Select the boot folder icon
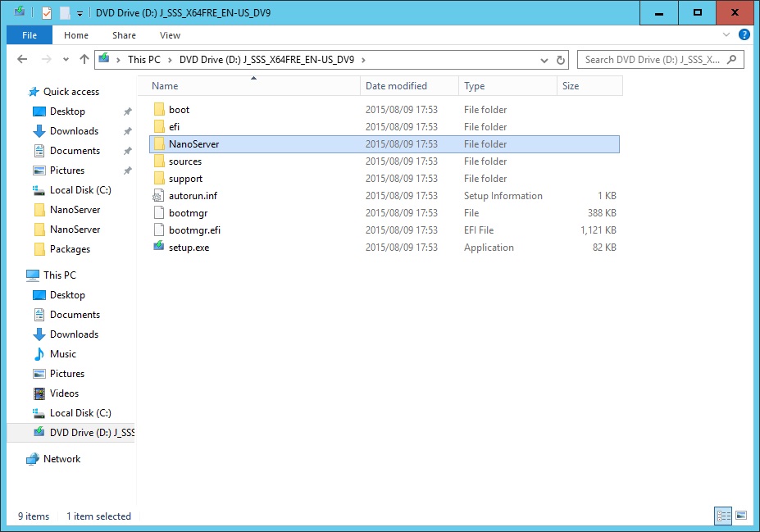The height and width of the screenshot is (532, 760). click(159, 110)
